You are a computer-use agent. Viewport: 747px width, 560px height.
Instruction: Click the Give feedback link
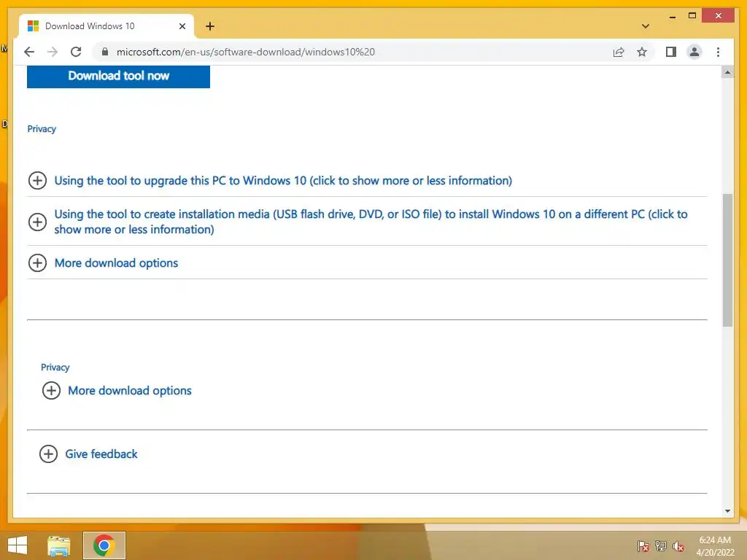pyautogui.click(x=101, y=454)
